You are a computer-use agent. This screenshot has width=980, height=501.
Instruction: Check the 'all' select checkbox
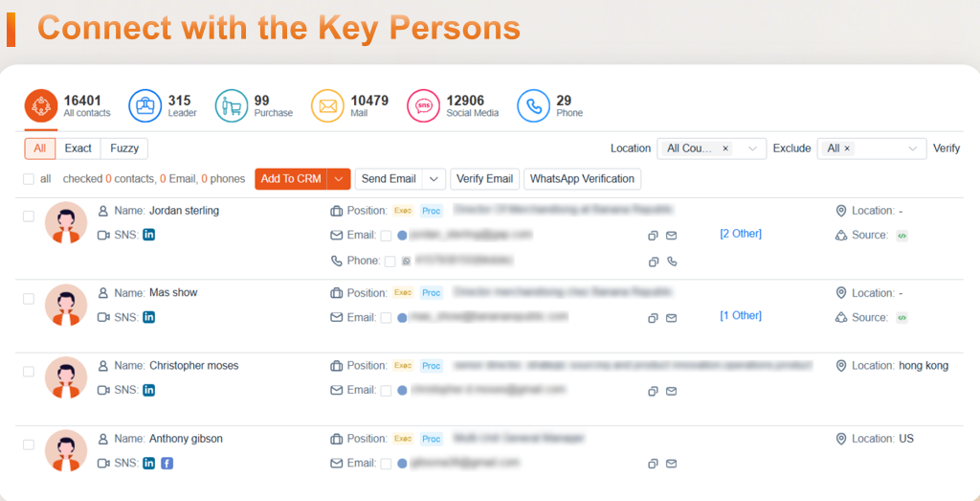click(x=29, y=179)
